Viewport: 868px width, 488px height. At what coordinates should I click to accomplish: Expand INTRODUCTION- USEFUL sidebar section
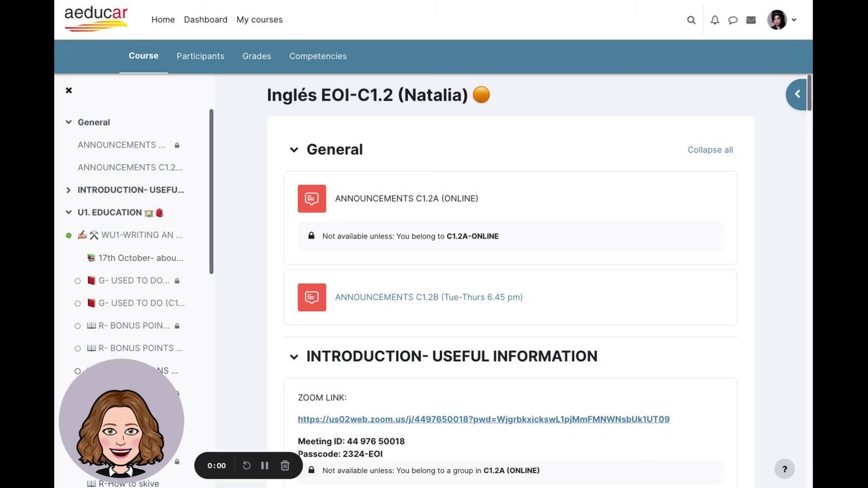[x=68, y=190]
